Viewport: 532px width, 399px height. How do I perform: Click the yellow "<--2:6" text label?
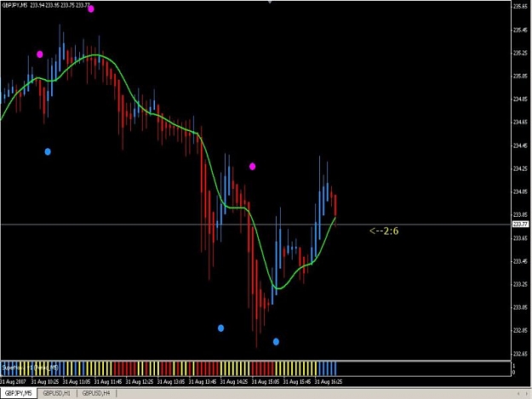click(x=384, y=231)
